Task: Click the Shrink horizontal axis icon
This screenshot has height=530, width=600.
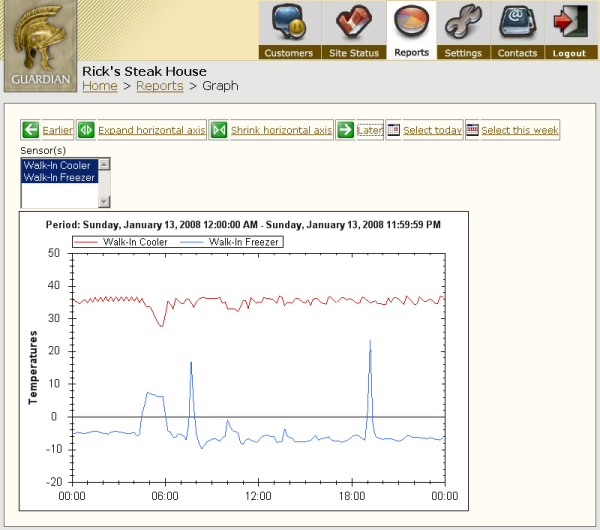Action: coord(219,130)
